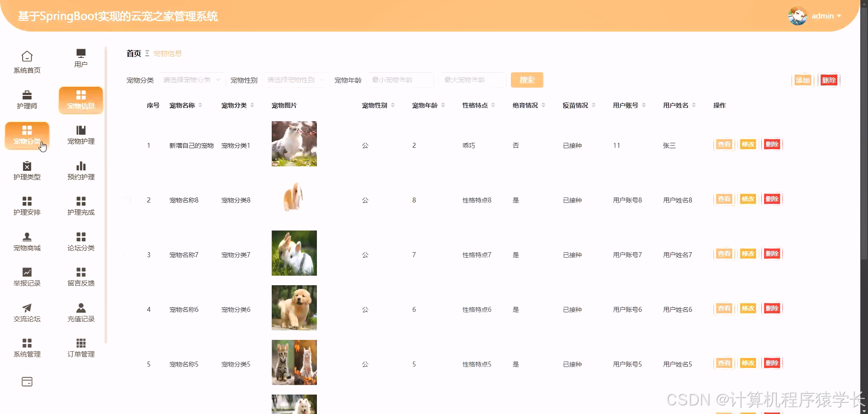The width and height of the screenshot is (868, 414).
Task: Open the 宠物分类 filter dropdown
Action: (x=191, y=80)
